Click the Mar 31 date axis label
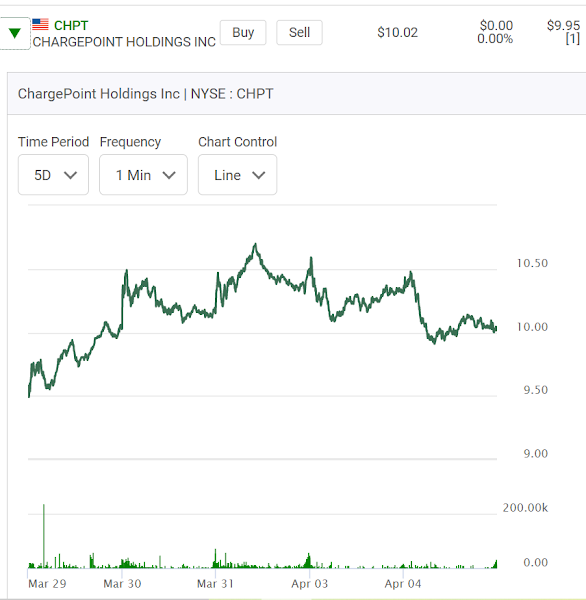 215,584
